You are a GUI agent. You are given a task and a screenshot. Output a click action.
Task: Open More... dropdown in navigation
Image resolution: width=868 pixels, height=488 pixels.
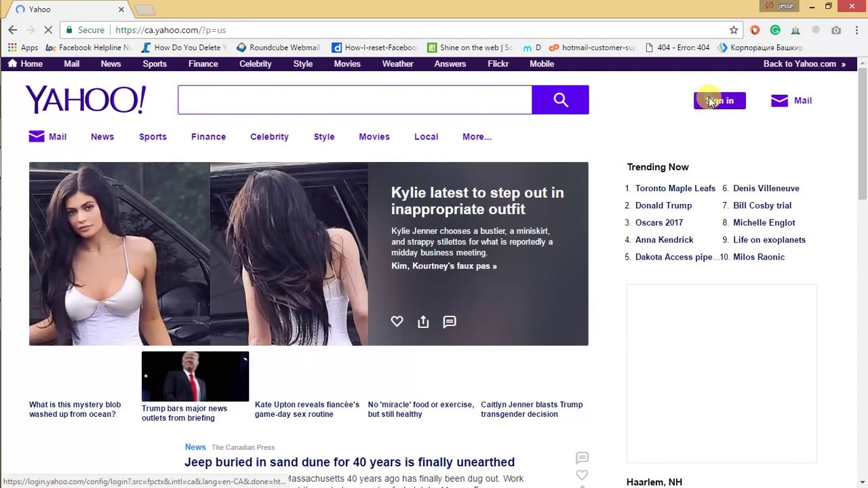[x=477, y=136]
